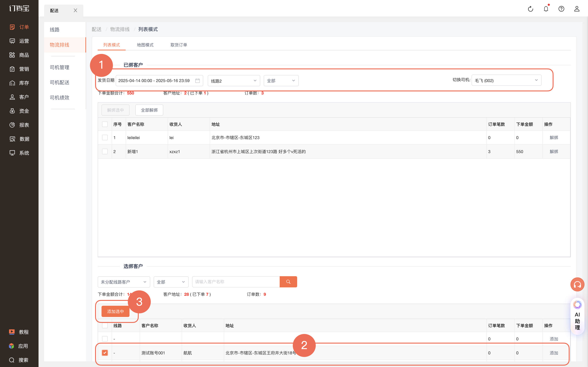Click the 请输入客户名称 search field
588x367 pixels.
click(x=236, y=282)
